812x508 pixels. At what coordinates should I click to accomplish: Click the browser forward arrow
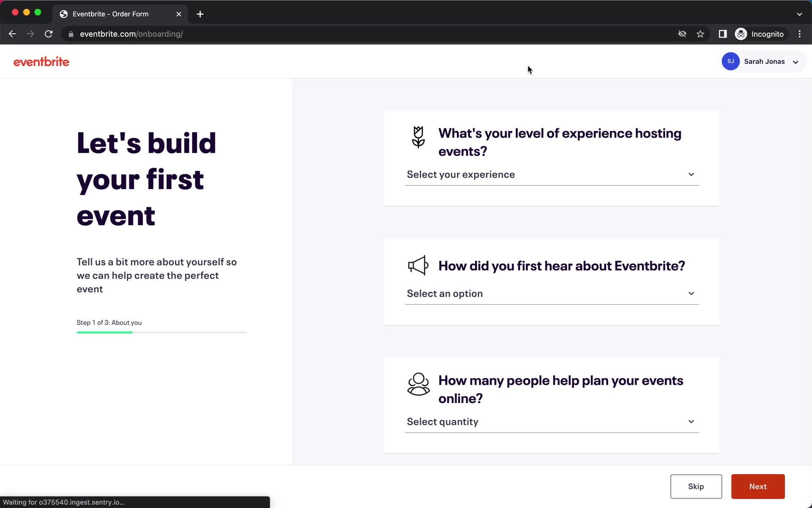point(30,34)
